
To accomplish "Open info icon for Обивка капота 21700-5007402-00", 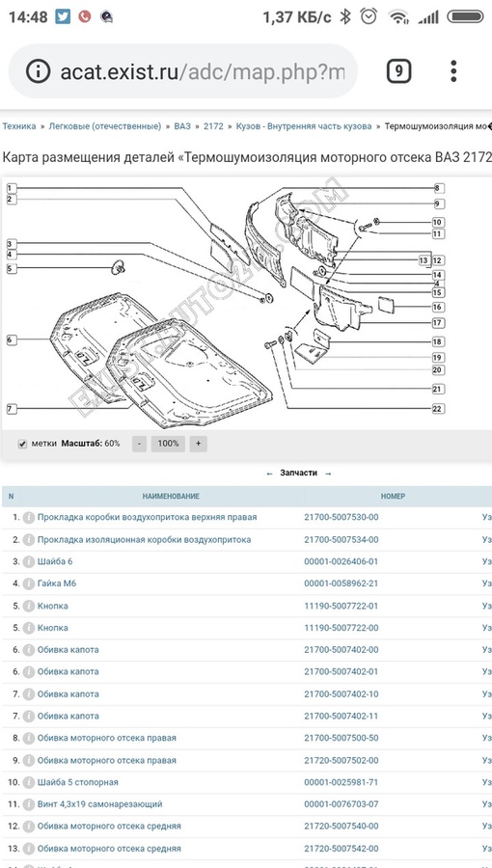I will (x=29, y=650).
